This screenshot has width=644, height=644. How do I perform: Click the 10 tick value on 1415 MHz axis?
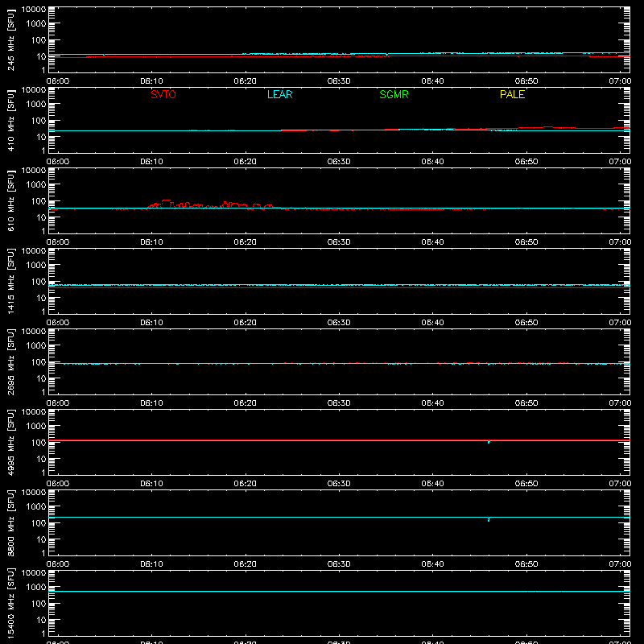pyautogui.click(x=41, y=298)
